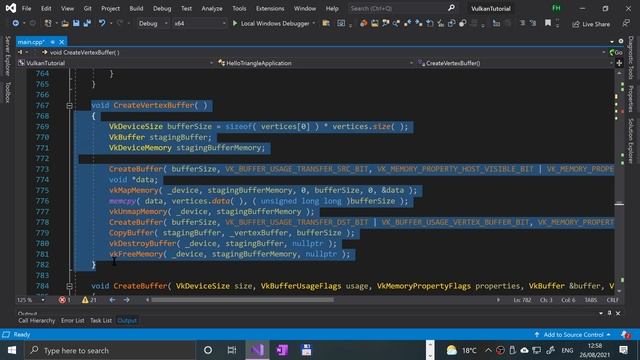Click the Find in Files toolbar icon

click(326, 24)
